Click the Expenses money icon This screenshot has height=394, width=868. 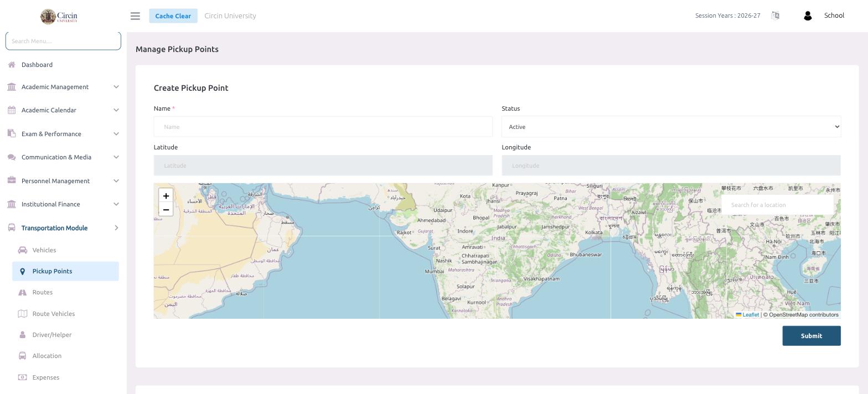click(x=23, y=377)
